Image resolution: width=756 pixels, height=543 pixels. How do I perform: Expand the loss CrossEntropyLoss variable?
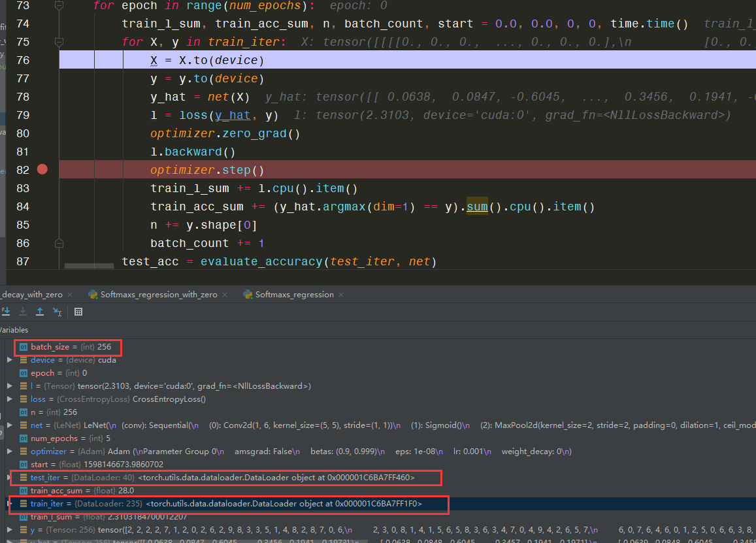point(10,399)
